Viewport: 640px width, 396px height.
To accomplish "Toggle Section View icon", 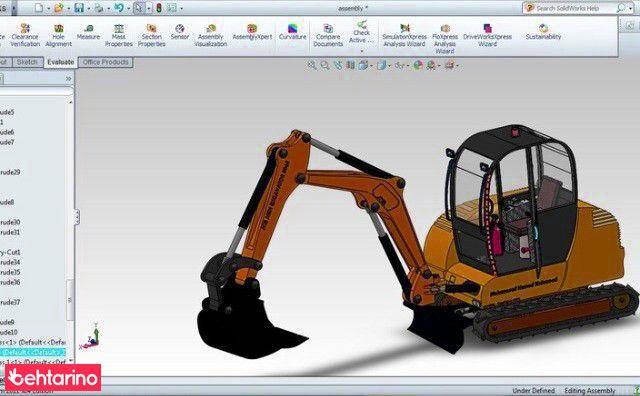I will coord(351,65).
